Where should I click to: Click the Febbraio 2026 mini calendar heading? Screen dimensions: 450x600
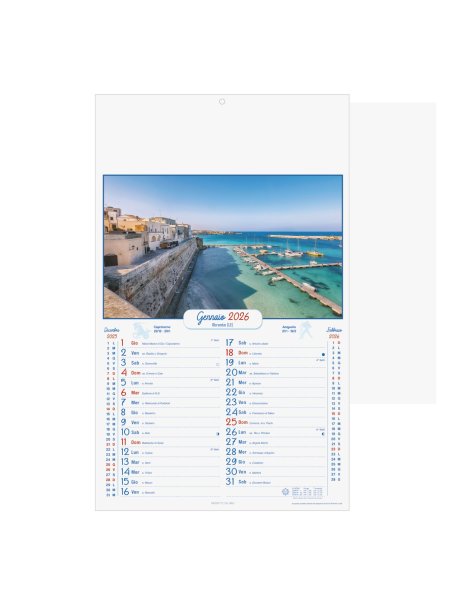(334, 333)
